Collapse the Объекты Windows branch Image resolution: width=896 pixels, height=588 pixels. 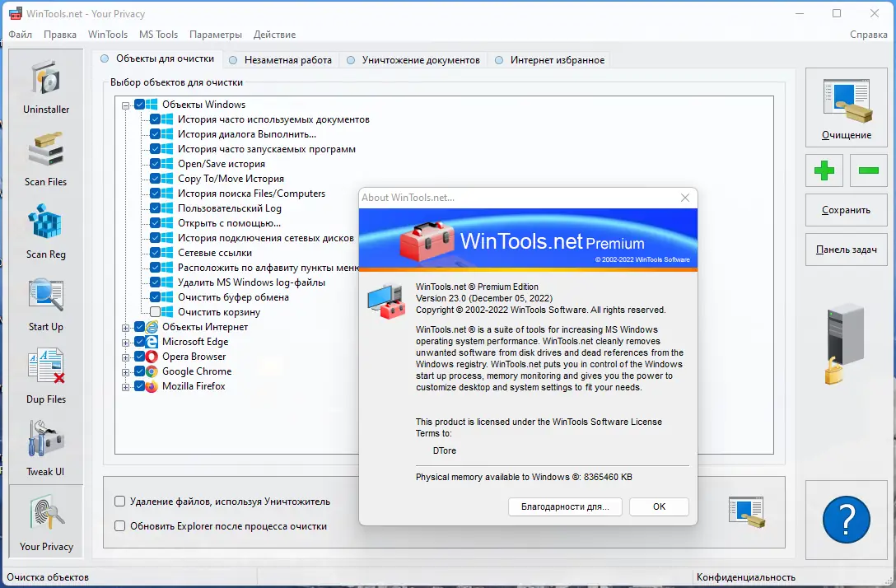point(126,104)
